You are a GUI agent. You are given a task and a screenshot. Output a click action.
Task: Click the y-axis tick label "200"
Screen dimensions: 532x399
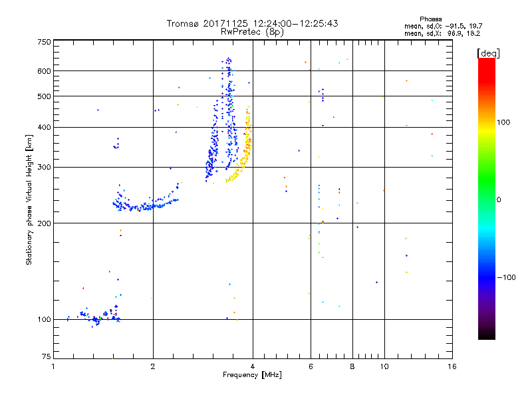[x=45, y=223]
